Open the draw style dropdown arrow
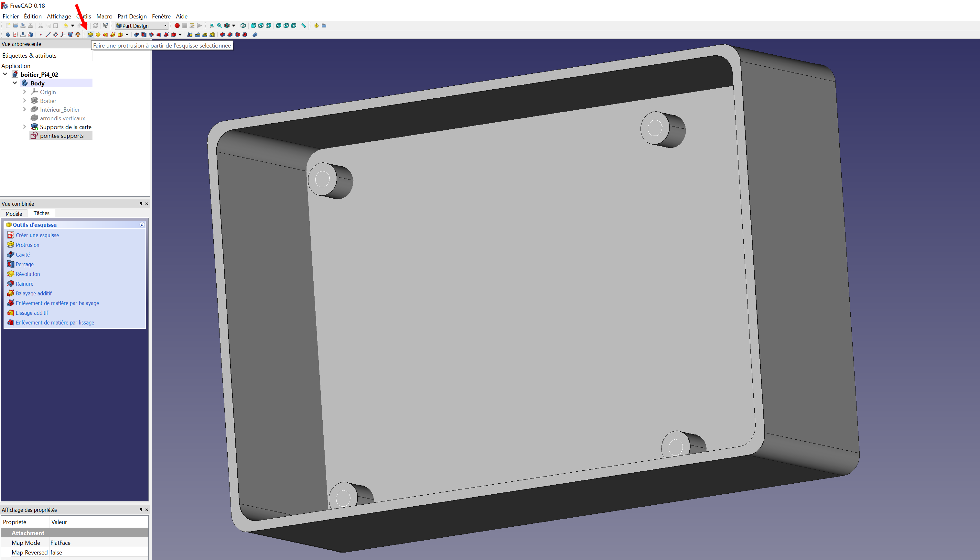 [234, 26]
